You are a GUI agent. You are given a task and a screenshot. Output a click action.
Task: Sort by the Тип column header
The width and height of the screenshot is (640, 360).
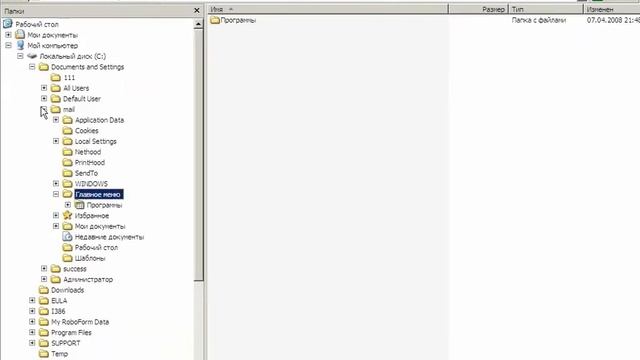click(x=546, y=9)
